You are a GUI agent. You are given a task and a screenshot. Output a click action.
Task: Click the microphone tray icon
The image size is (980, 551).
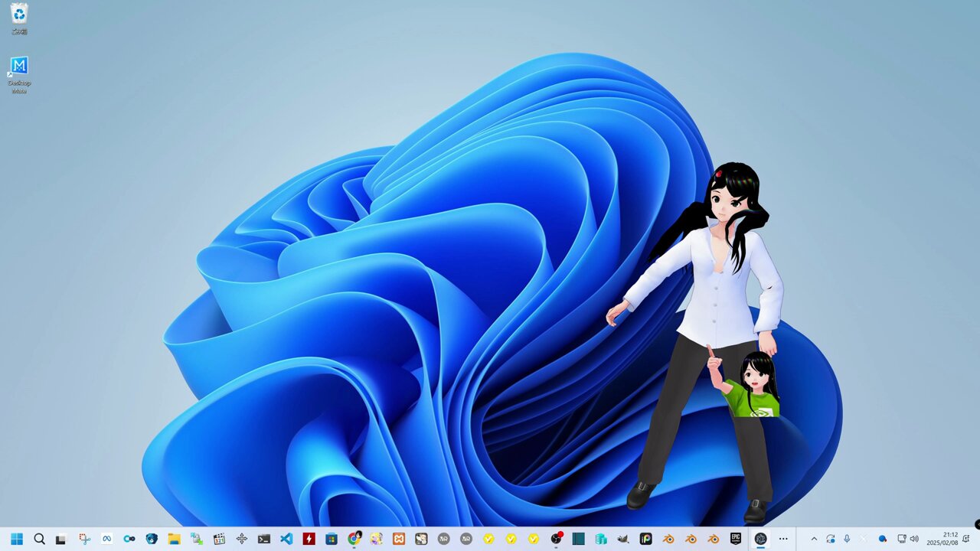[847, 539]
